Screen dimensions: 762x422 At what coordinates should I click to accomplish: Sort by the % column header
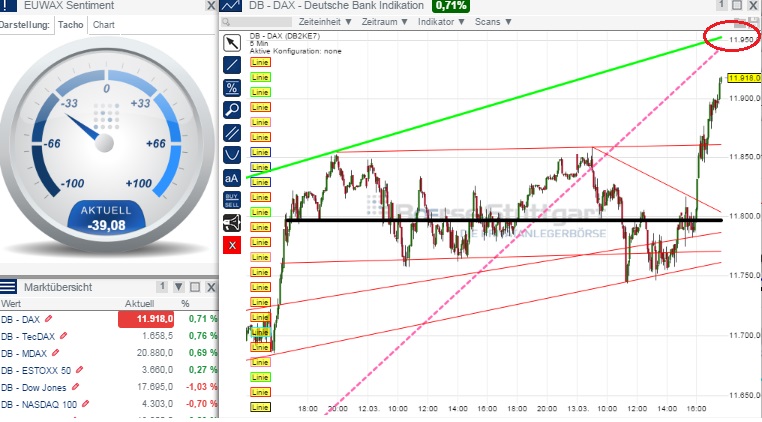point(185,303)
